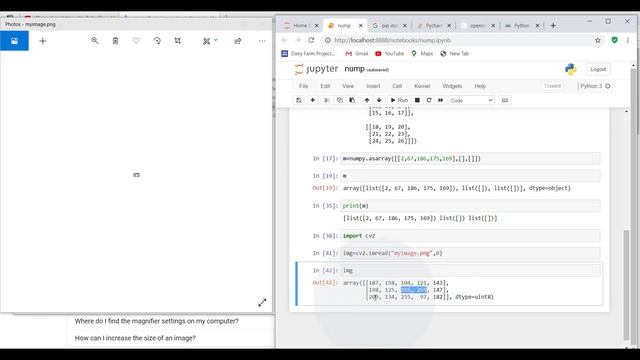Cut selected cells with the scissors icon
Viewport: 640px width, 360px height.
327,100
